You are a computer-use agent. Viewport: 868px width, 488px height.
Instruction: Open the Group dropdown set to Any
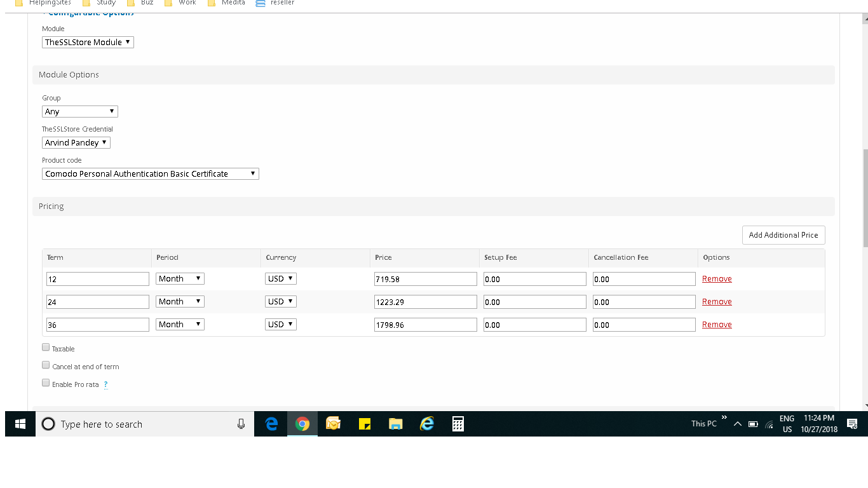(80, 111)
